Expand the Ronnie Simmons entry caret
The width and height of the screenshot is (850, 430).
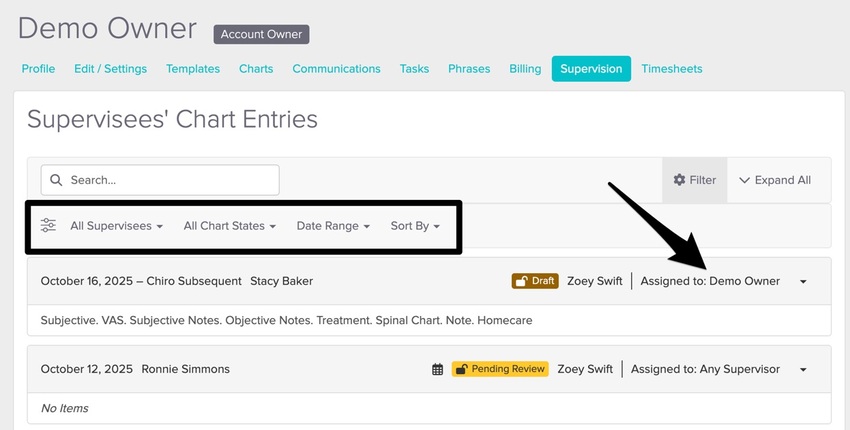pyautogui.click(x=803, y=370)
